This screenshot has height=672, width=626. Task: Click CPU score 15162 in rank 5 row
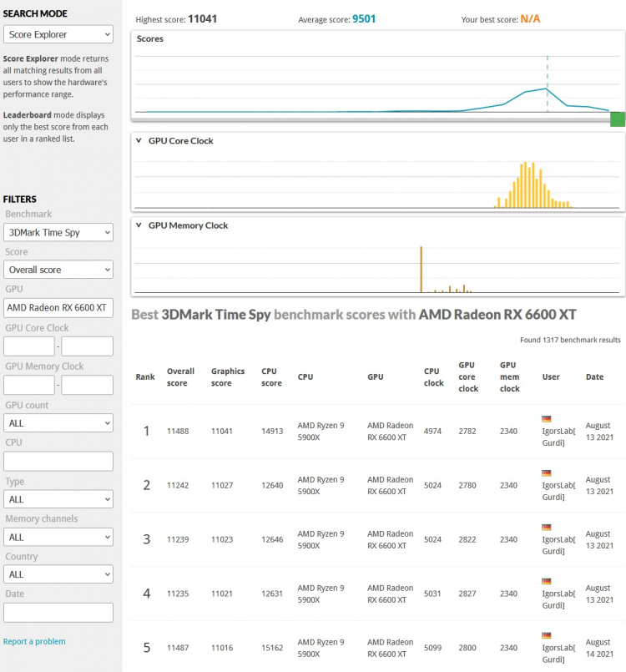point(272,648)
